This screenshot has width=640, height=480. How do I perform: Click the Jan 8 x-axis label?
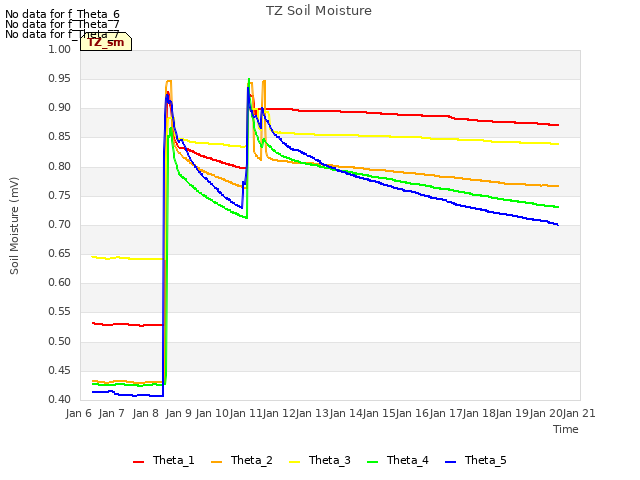(x=145, y=413)
